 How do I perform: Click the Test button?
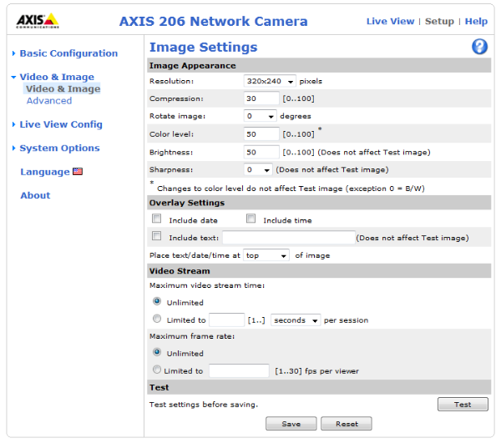pyautogui.click(x=463, y=405)
